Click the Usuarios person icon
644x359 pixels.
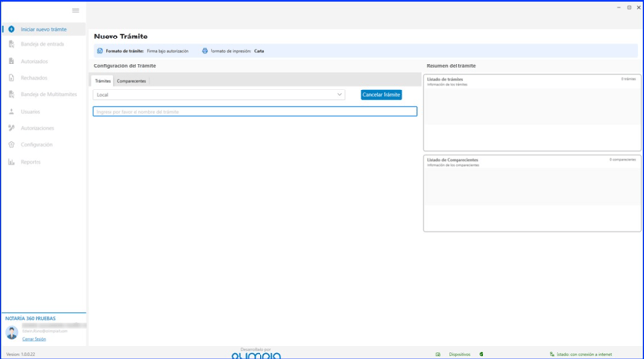pos(12,112)
